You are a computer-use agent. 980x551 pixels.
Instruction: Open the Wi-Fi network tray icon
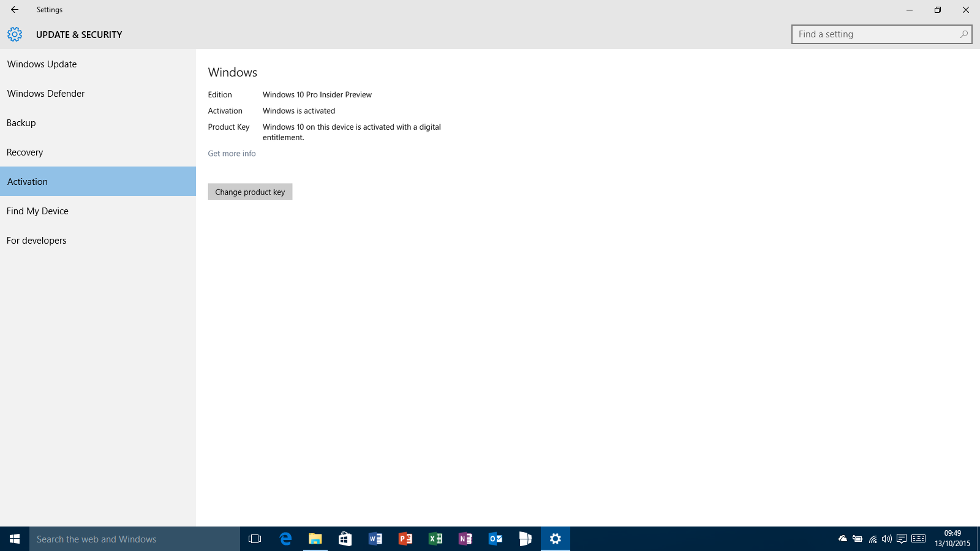point(872,539)
